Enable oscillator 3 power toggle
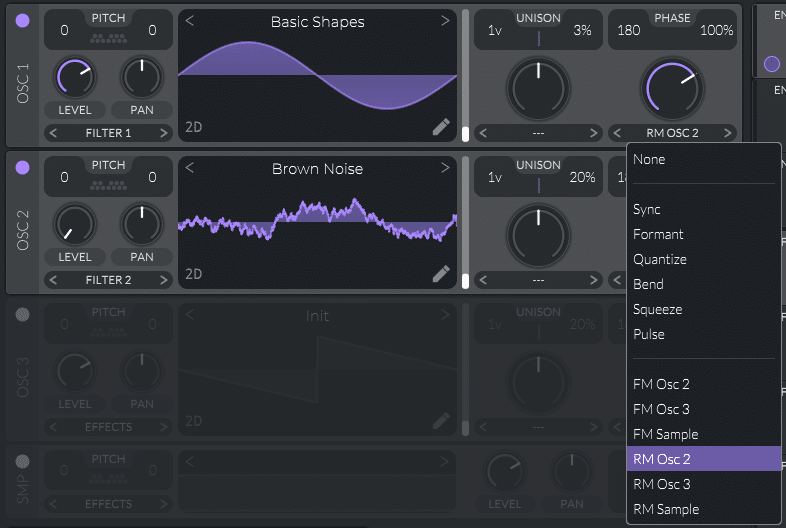Screen dimensions: 786x528 pos(23,314)
